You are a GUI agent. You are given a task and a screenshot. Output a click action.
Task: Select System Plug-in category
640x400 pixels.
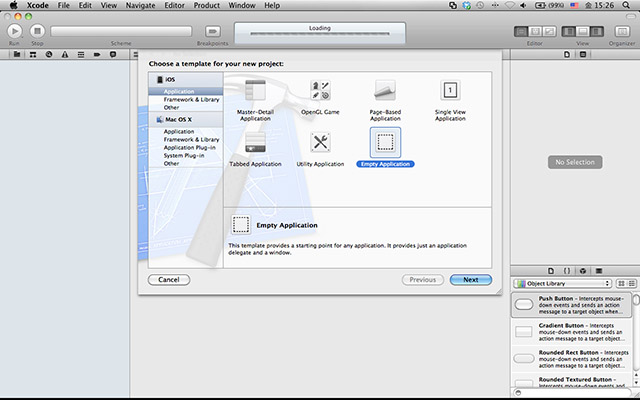point(186,156)
